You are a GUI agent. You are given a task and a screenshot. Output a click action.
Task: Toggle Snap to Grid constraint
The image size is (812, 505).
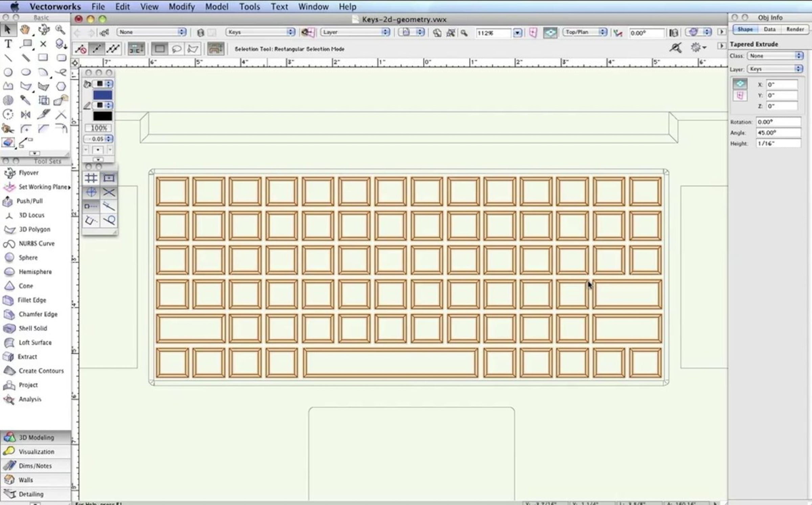[x=91, y=178]
